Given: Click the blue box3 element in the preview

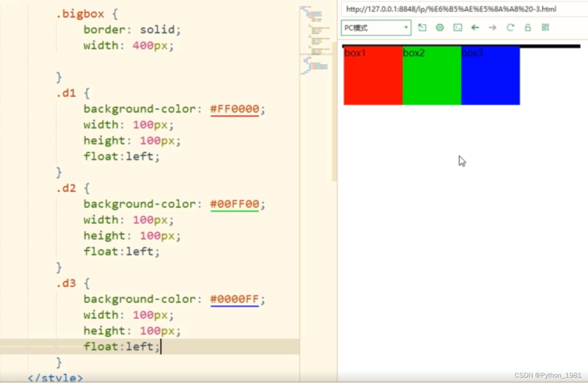Looking at the screenshot, I should tap(490, 75).
